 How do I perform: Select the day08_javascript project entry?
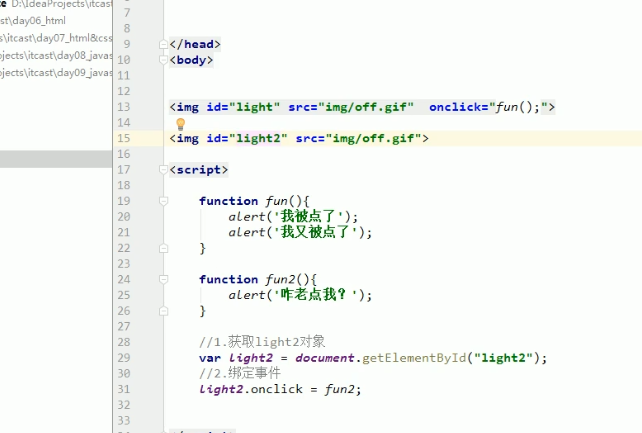(56, 55)
